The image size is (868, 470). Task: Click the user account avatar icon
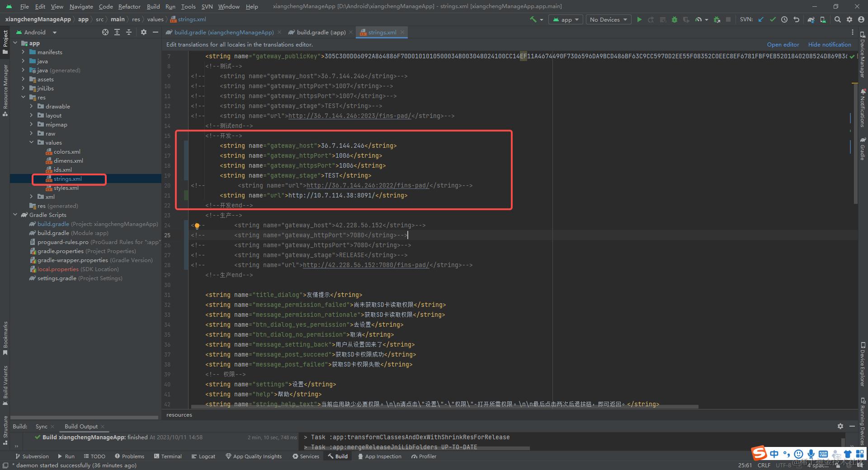(861, 19)
